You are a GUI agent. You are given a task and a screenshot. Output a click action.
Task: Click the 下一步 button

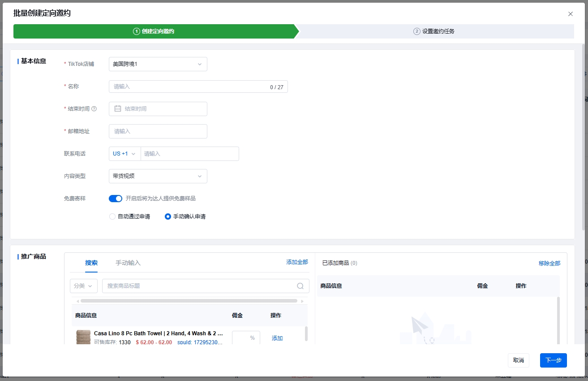[553, 360]
